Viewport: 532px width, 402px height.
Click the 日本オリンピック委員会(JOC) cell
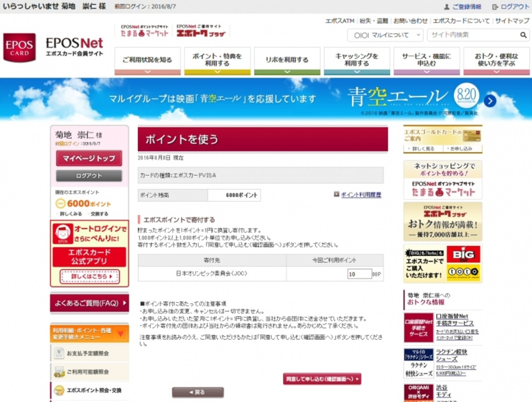[x=212, y=274]
